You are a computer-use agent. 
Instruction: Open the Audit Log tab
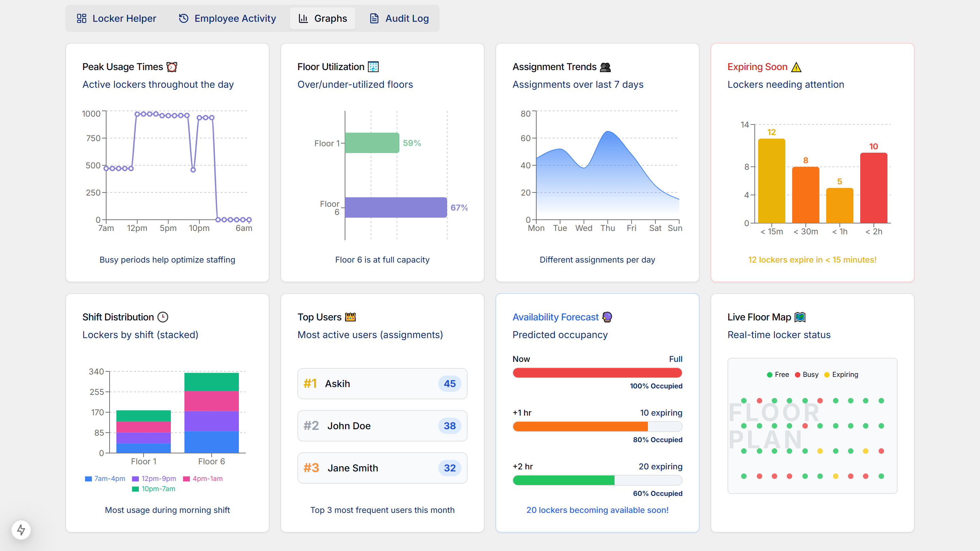coord(399,18)
